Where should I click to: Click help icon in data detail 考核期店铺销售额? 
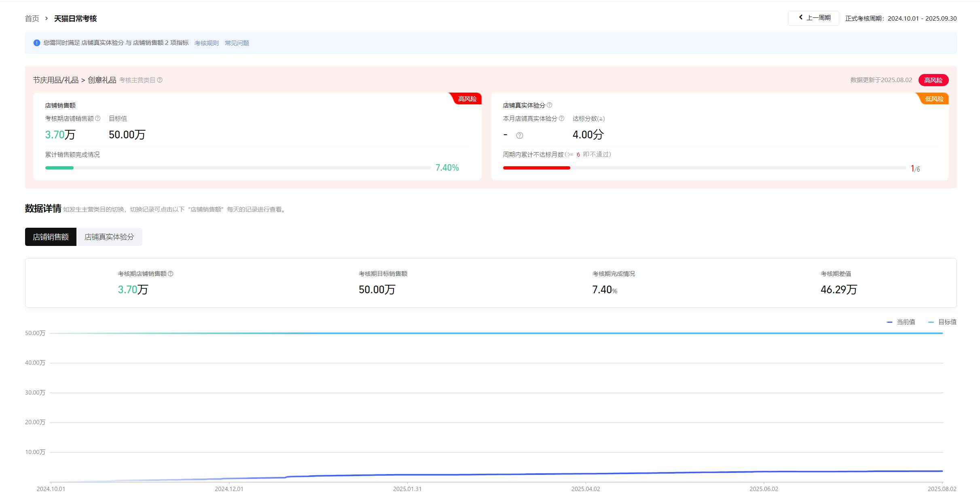171,274
